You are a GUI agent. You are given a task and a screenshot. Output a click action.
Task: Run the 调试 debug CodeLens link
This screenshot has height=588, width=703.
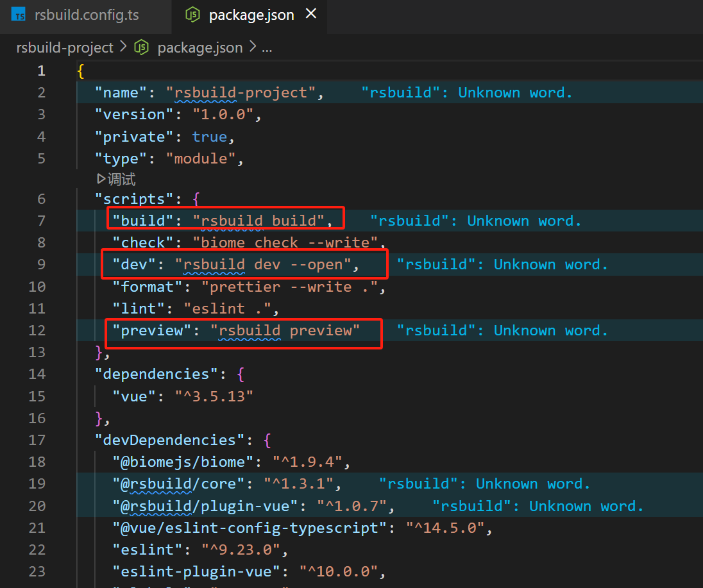point(121,180)
